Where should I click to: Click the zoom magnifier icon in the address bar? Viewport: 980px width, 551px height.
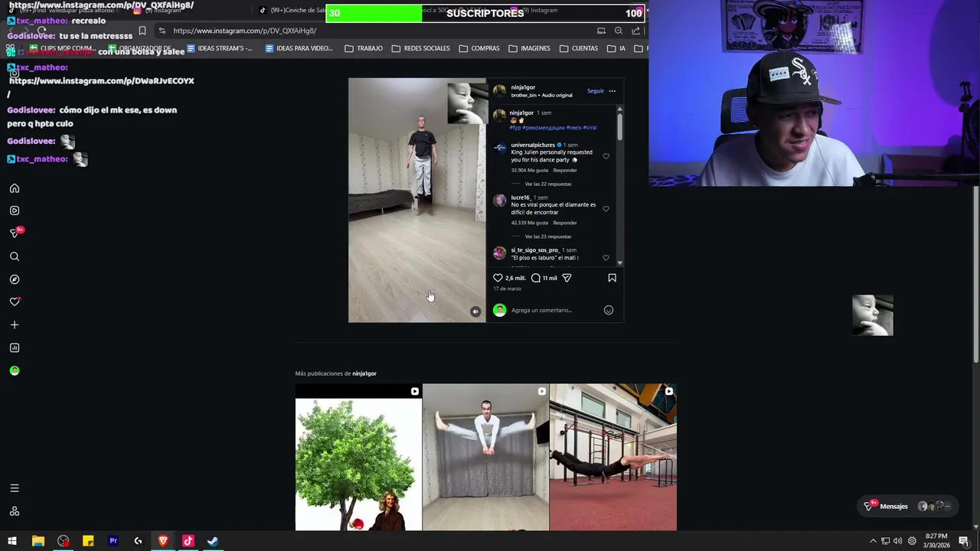619,31
